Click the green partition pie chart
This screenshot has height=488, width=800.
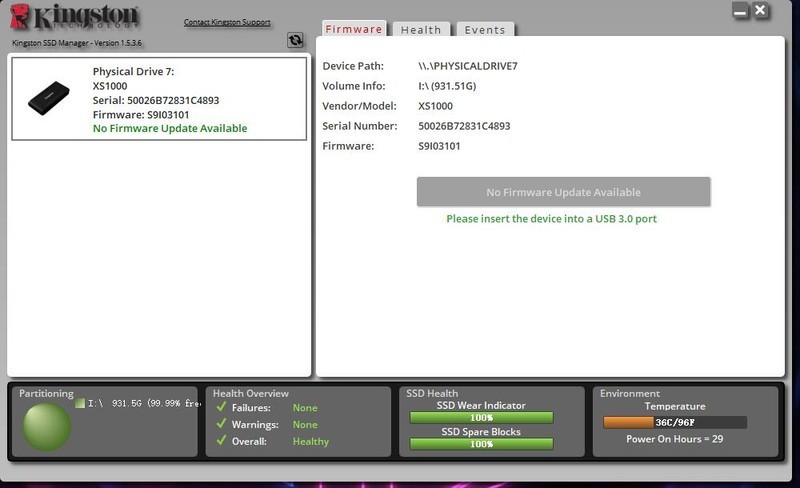[46, 427]
